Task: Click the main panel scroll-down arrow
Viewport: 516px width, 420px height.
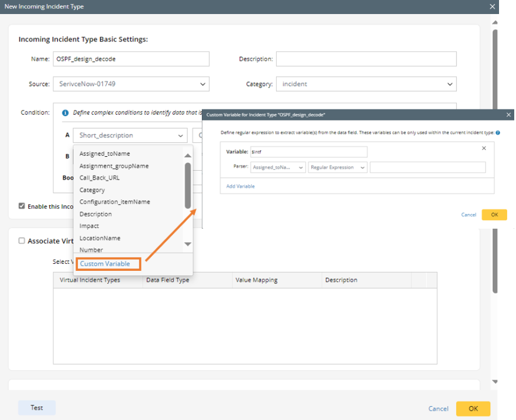Action: pos(495,381)
